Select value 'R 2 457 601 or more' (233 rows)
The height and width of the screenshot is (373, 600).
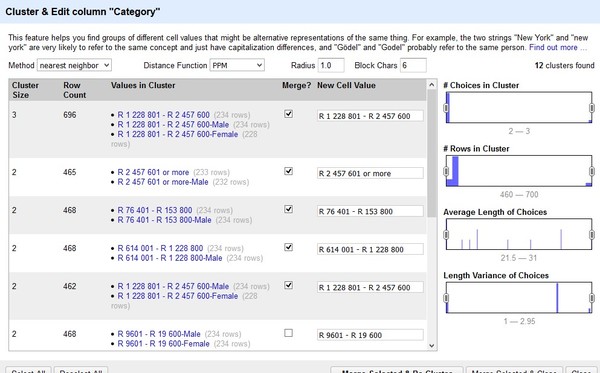[153, 172]
